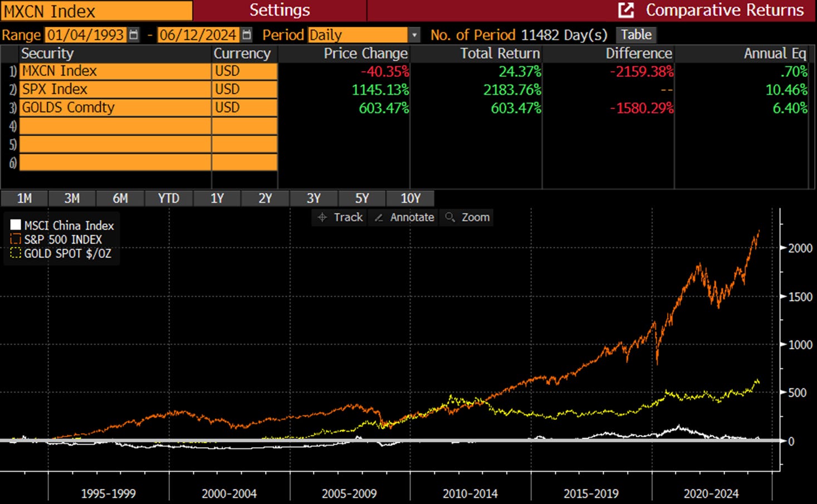This screenshot has height=504, width=817.
Task: Select the SPX Index security field
Action: [115, 90]
